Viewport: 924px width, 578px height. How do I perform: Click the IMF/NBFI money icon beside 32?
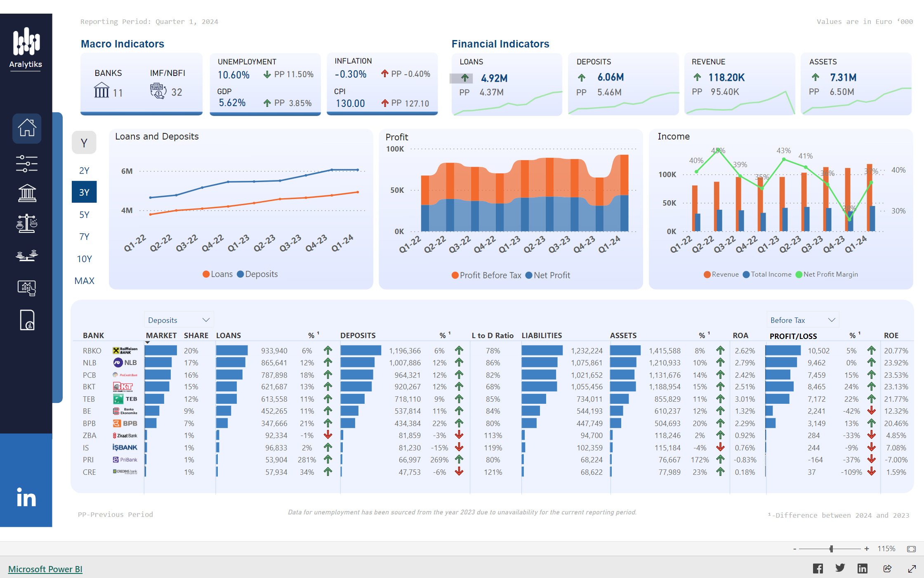(x=158, y=90)
